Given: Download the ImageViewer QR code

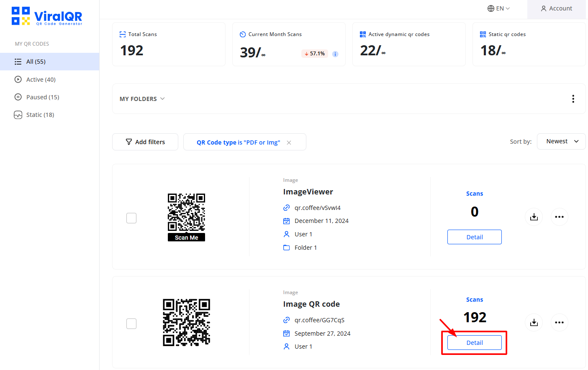Looking at the screenshot, I should (534, 217).
